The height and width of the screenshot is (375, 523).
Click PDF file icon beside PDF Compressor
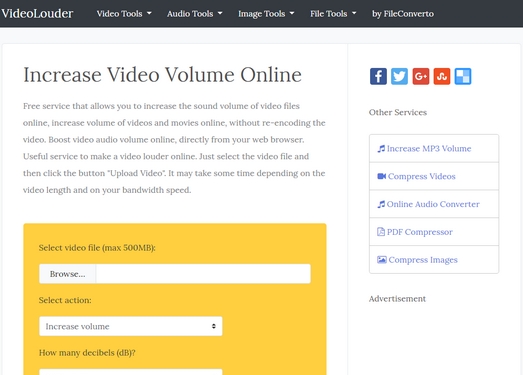tap(381, 232)
